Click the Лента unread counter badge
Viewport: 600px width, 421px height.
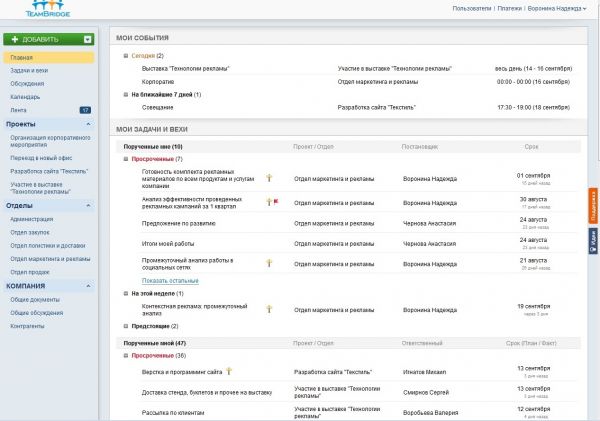click(x=85, y=110)
